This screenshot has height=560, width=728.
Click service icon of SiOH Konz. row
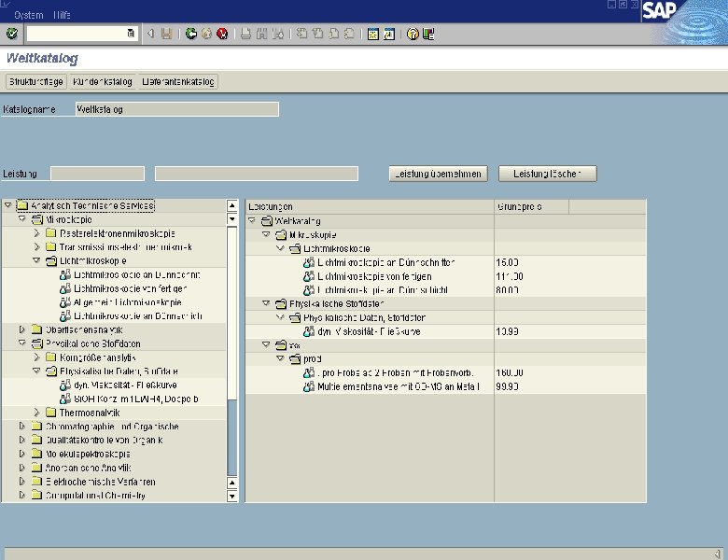65,399
